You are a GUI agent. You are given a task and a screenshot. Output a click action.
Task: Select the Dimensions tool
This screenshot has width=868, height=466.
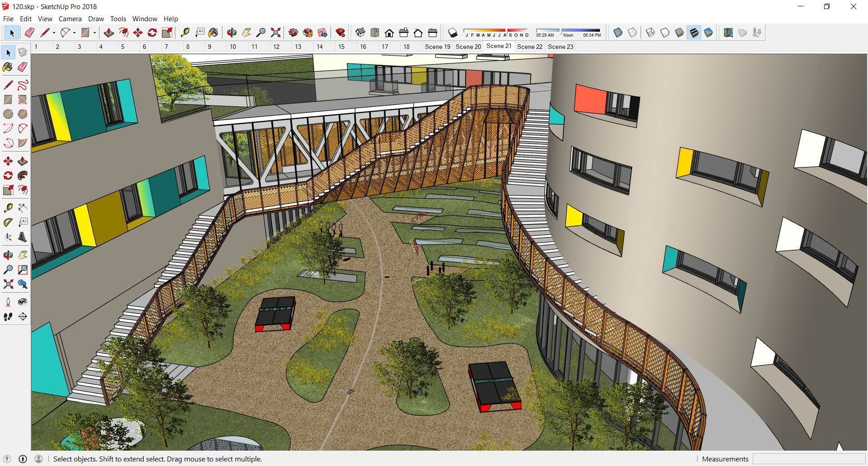coord(22,208)
